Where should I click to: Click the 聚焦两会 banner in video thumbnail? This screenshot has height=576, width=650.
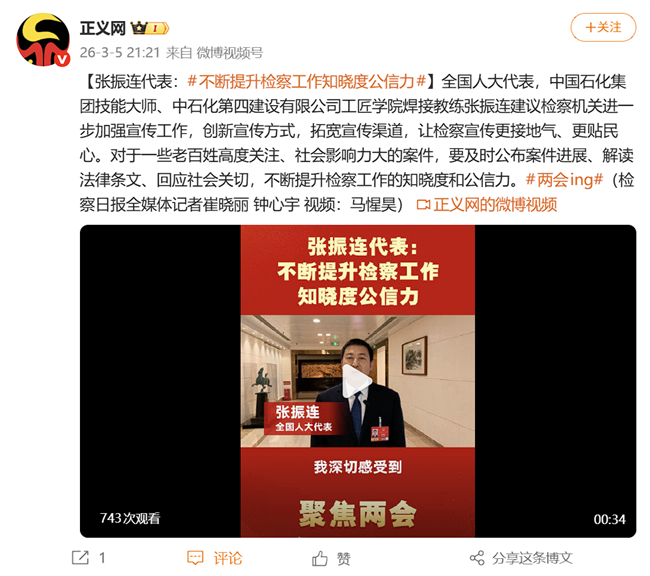(x=357, y=514)
